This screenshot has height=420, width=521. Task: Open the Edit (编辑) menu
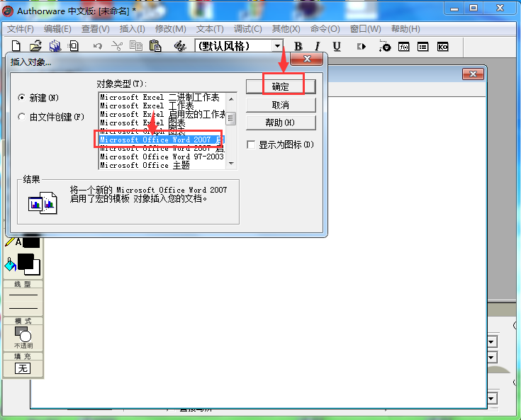pyautogui.click(x=57, y=29)
